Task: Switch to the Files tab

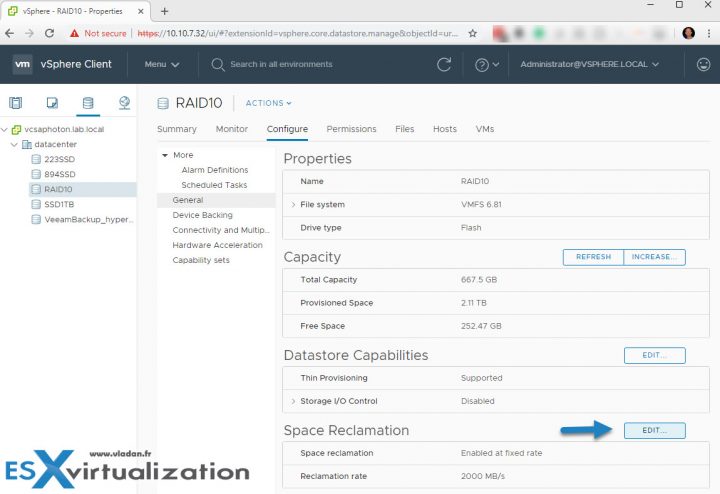Action: click(405, 129)
